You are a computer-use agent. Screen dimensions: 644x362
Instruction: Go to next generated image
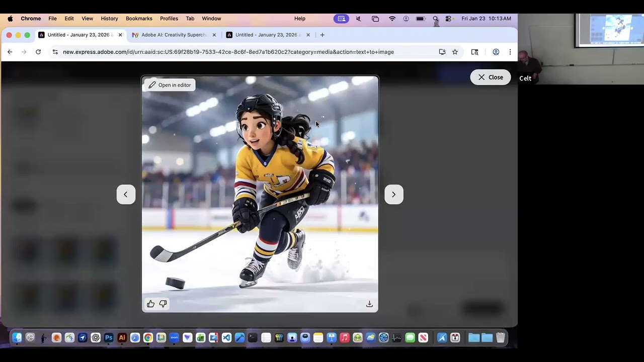coord(394,195)
